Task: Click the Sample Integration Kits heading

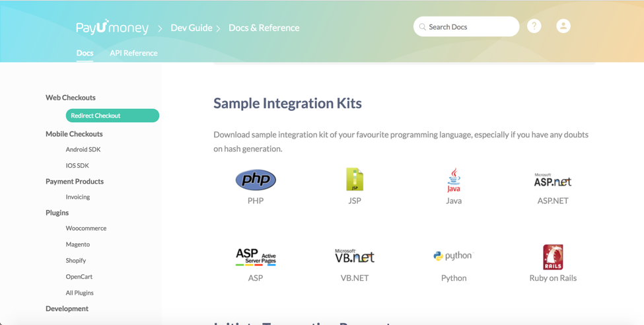Action: (287, 103)
